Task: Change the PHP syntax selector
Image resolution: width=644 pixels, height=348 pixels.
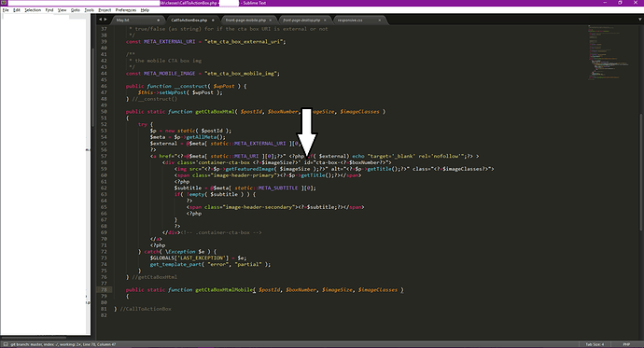Action: (x=626, y=344)
